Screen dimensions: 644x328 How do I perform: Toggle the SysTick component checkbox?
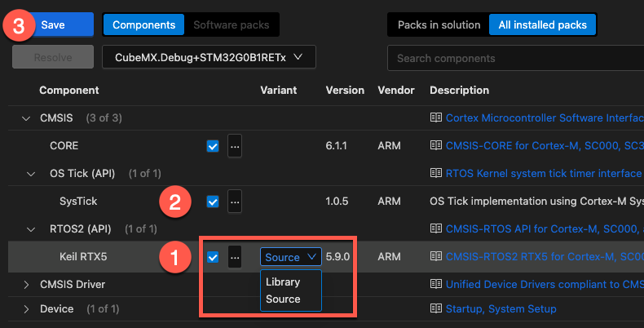(213, 201)
